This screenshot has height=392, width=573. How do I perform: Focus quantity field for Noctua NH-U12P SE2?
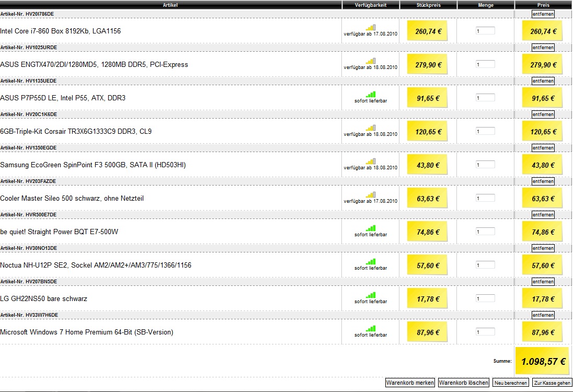point(485,265)
